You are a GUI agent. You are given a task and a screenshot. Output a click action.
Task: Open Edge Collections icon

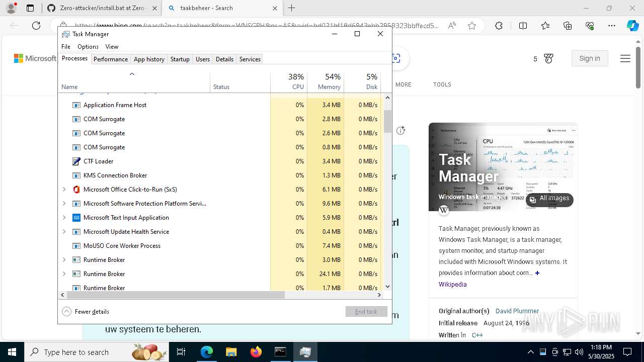[568, 26]
